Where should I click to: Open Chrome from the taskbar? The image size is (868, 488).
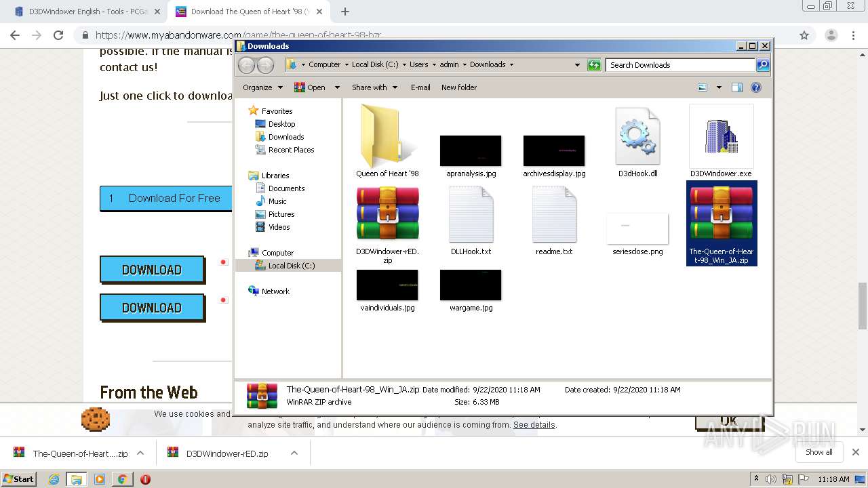point(122,479)
